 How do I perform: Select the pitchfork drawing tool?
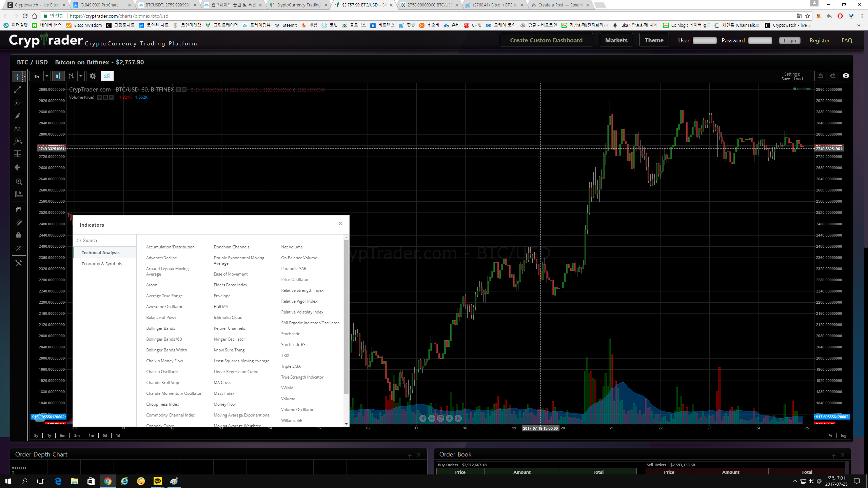(17, 102)
